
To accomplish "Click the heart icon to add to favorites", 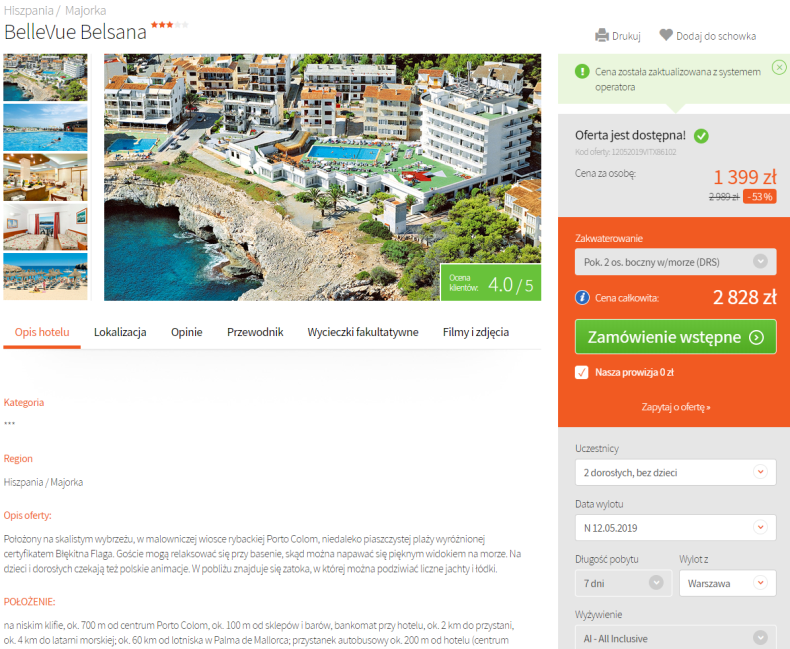I will (x=666, y=35).
